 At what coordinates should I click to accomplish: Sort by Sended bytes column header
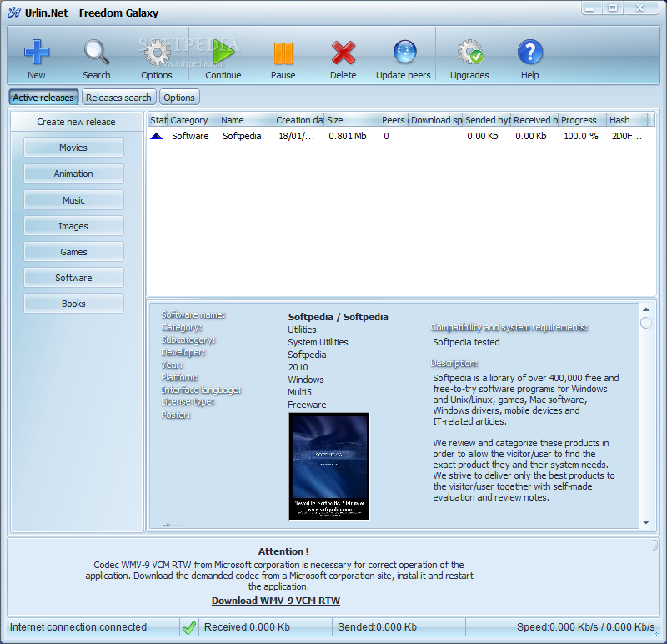click(488, 120)
